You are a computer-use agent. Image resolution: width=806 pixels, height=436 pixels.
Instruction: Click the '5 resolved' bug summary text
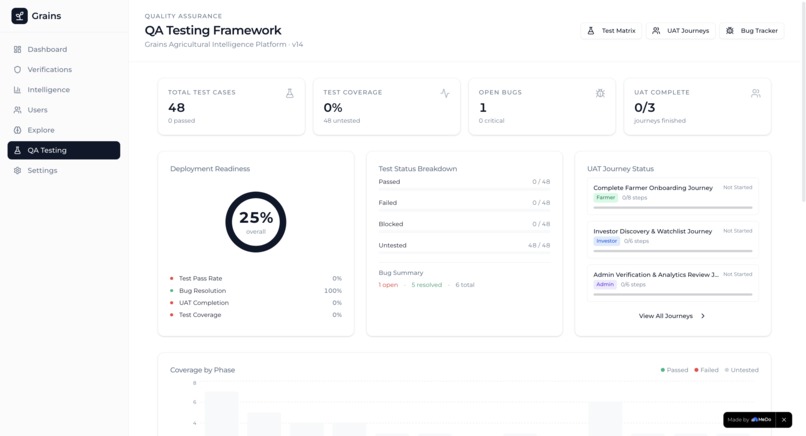(x=426, y=285)
